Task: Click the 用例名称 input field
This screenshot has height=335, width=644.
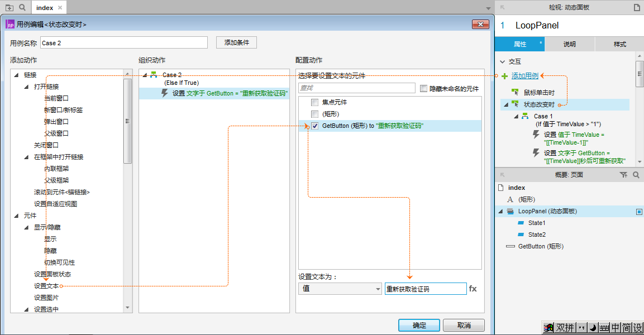Action: (123, 43)
